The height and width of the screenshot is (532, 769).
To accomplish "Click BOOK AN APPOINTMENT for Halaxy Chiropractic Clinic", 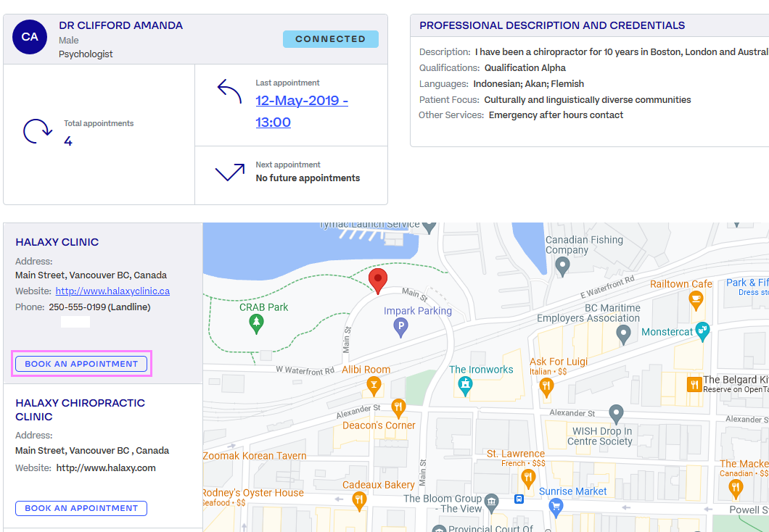I will [81, 508].
